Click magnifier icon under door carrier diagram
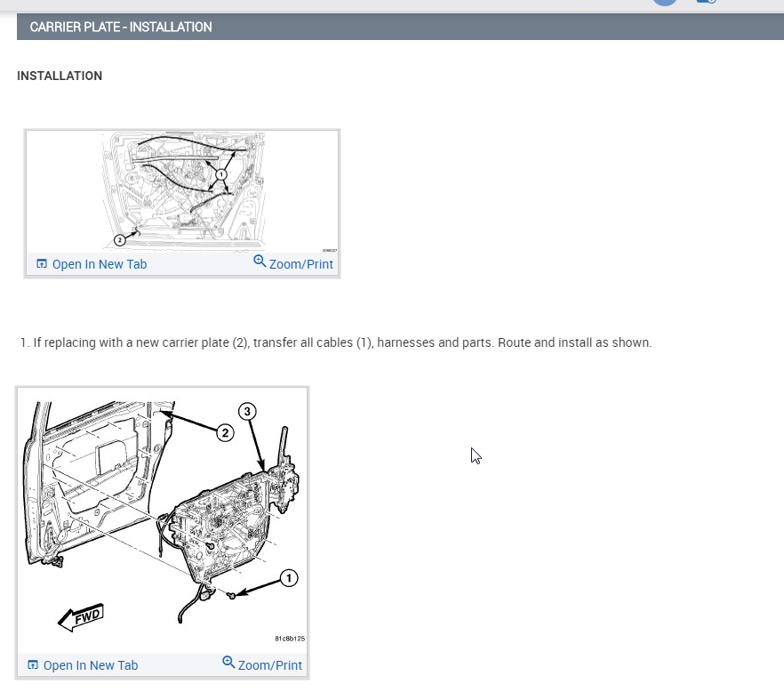Screen dimensions: 784x692 (x=228, y=662)
